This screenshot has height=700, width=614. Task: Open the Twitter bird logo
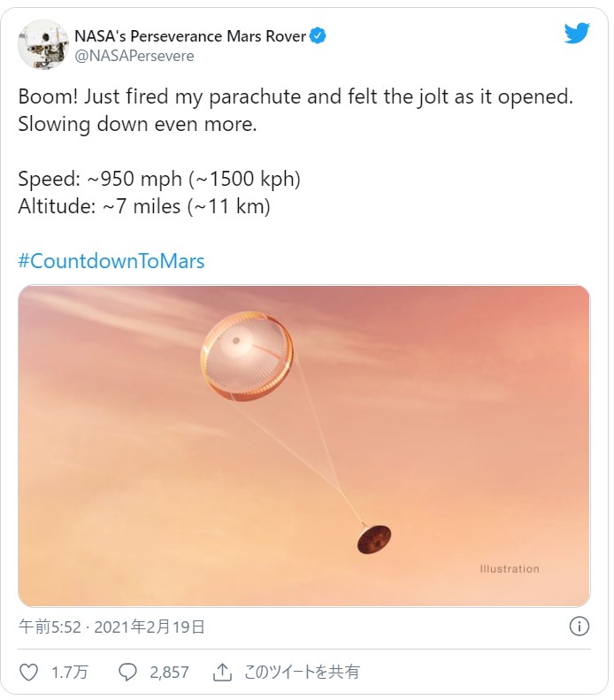tap(577, 34)
